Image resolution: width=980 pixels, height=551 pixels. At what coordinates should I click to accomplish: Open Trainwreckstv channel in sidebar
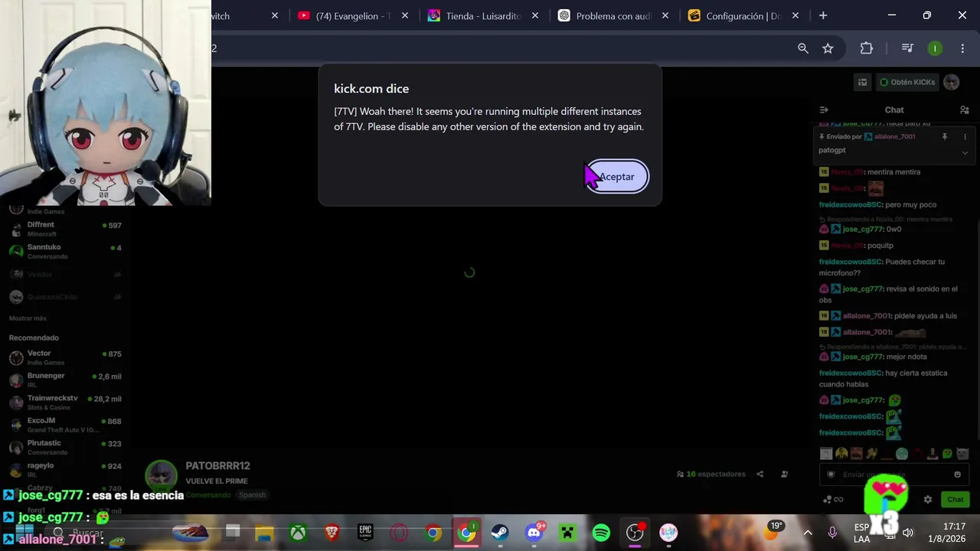65,403
